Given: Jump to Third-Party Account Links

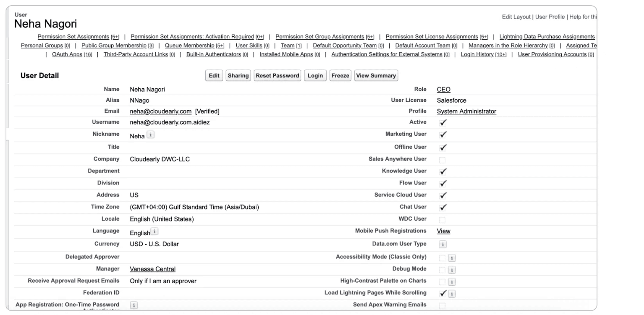Looking at the screenshot, I should (x=139, y=54).
